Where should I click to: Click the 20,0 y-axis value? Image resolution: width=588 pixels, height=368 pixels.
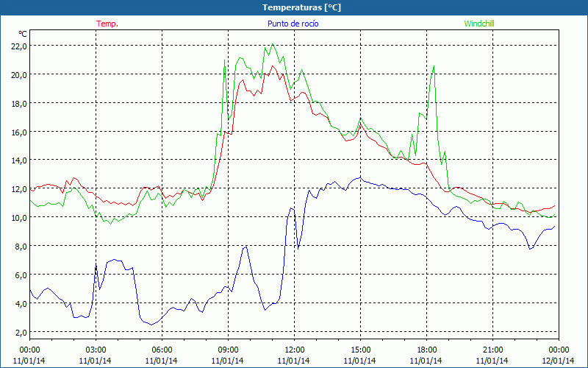pyautogui.click(x=19, y=75)
